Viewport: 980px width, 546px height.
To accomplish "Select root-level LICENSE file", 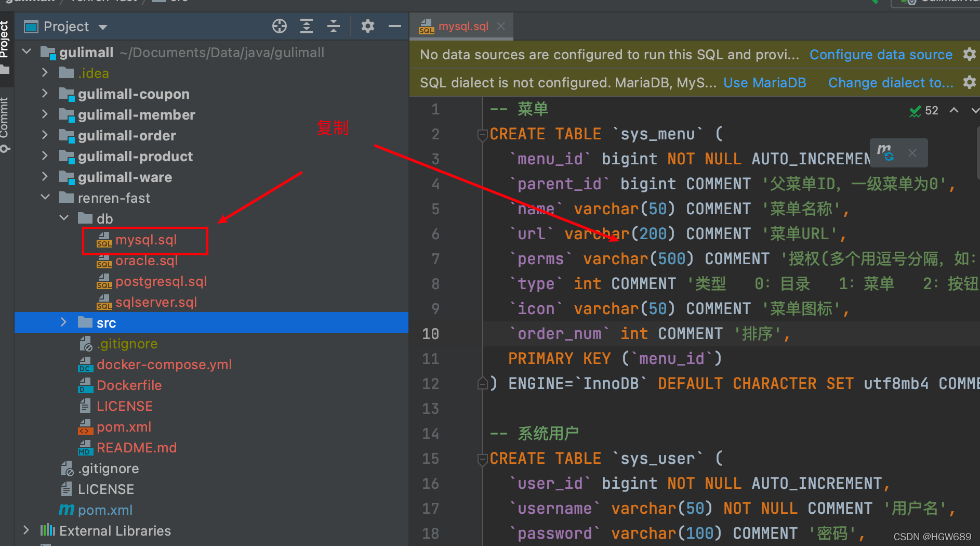I will pos(105,489).
